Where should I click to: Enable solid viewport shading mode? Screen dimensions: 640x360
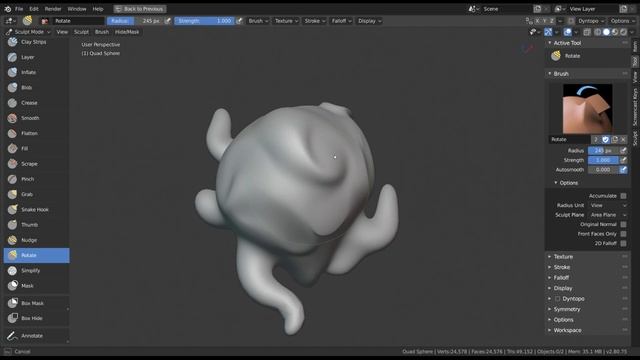point(606,32)
